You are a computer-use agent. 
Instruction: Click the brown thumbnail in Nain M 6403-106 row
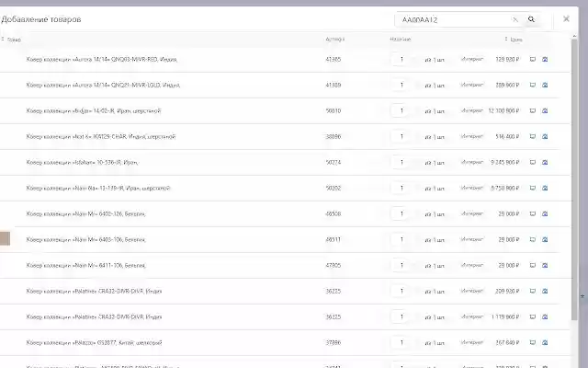(x=5, y=239)
